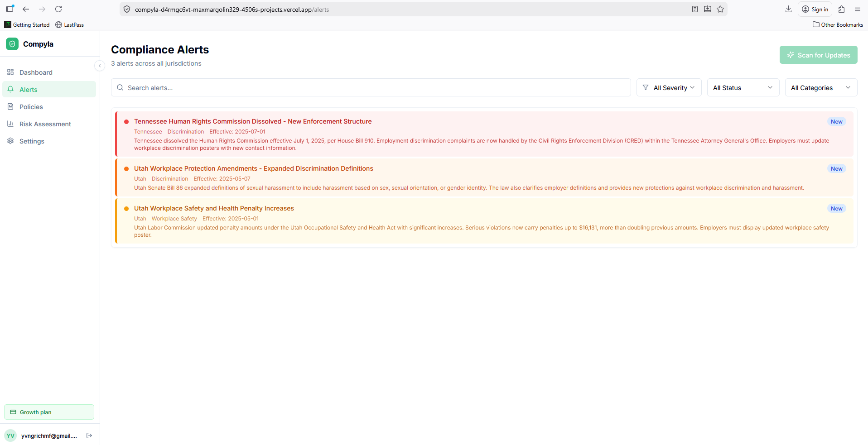This screenshot has height=445, width=868.
Task: Open the browser extensions puzzle icon
Action: pyautogui.click(x=842, y=9)
